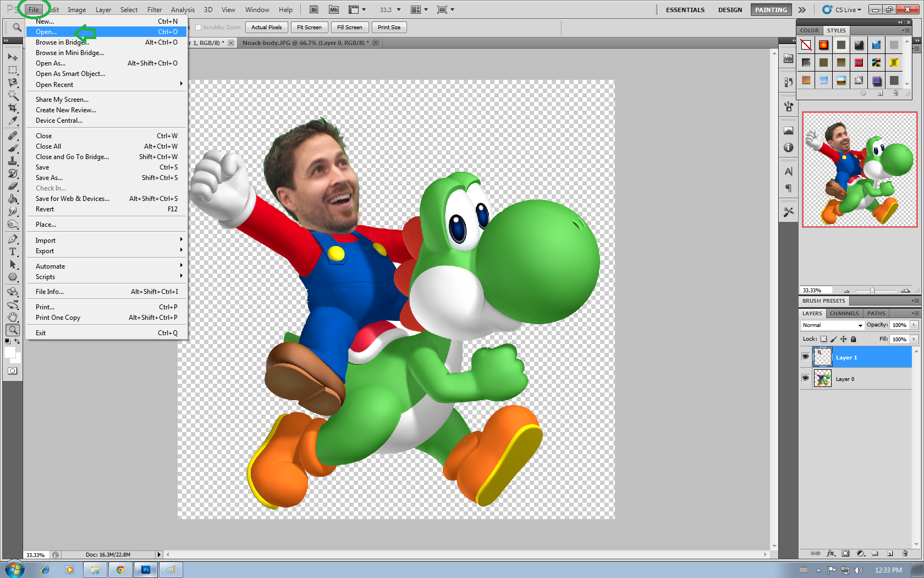The width and height of the screenshot is (924, 578).
Task: Apply the red-yellow glow style swatch
Action: click(x=823, y=45)
